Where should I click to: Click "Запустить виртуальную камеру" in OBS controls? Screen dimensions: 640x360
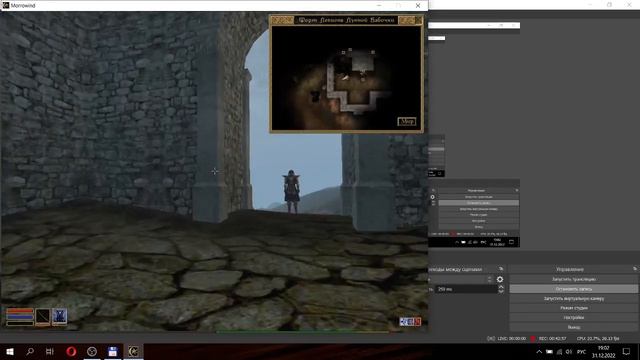click(x=573, y=298)
